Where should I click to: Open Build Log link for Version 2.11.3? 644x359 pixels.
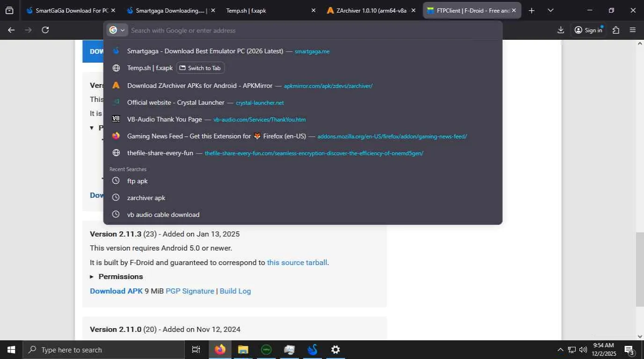point(235,291)
